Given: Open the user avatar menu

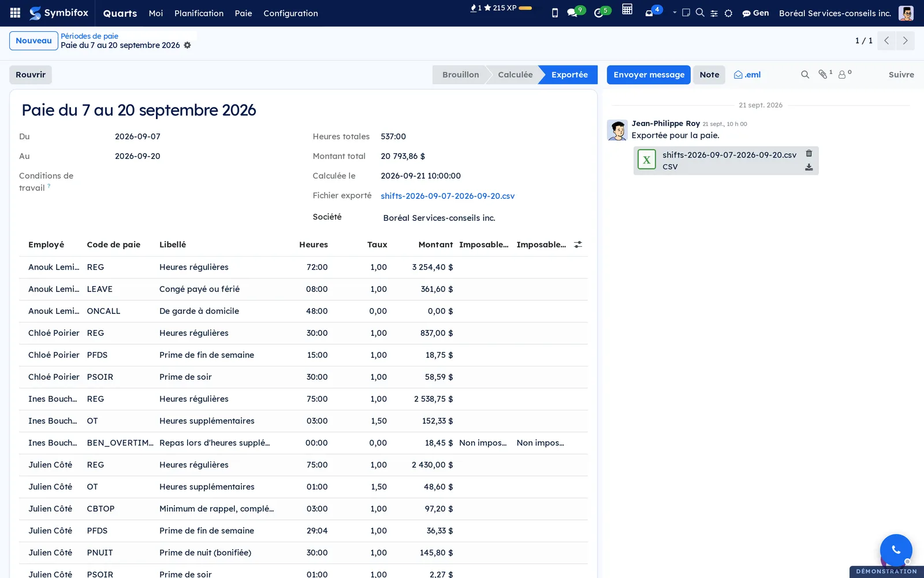Looking at the screenshot, I should pyautogui.click(x=906, y=13).
